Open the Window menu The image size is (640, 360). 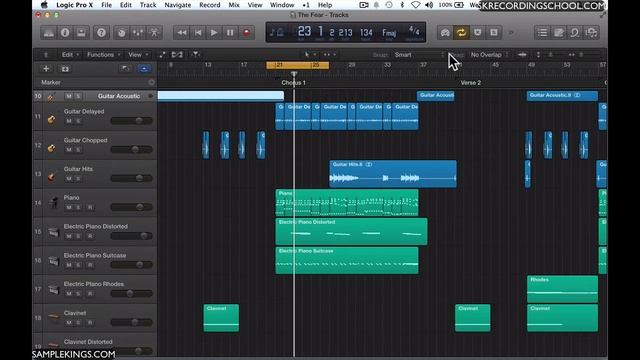coord(282,5)
